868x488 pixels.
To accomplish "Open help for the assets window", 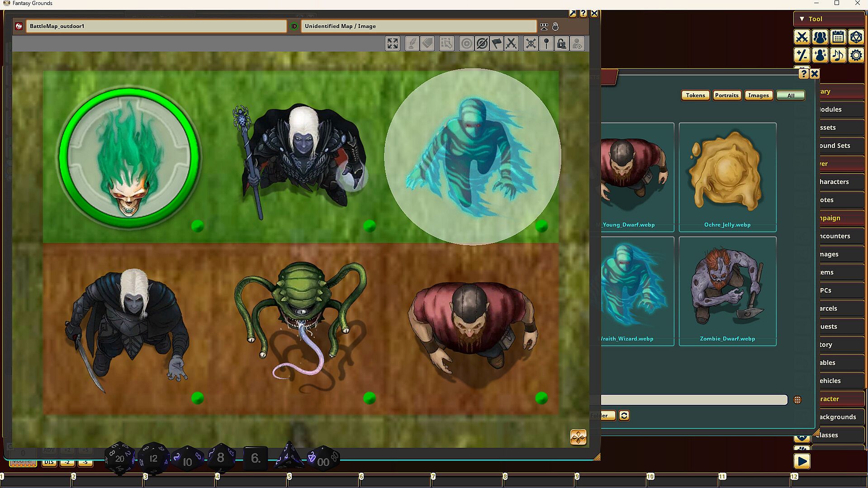I will [804, 74].
